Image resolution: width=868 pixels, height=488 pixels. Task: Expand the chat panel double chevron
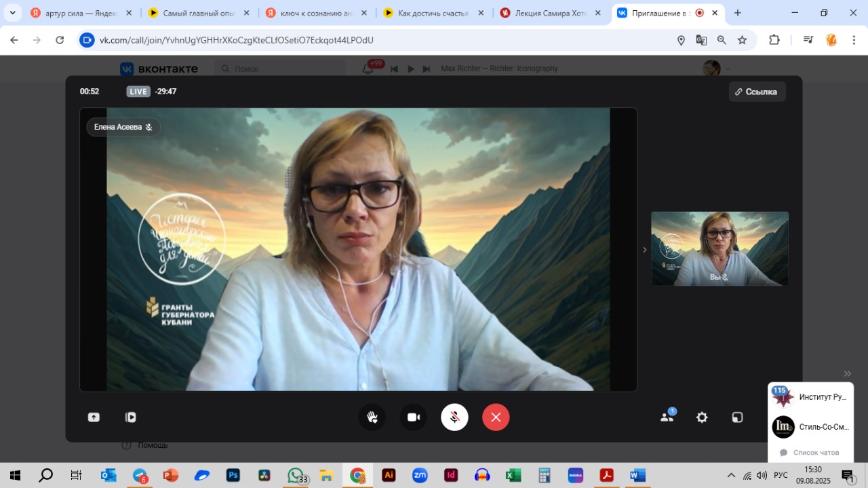click(x=847, y=373)
